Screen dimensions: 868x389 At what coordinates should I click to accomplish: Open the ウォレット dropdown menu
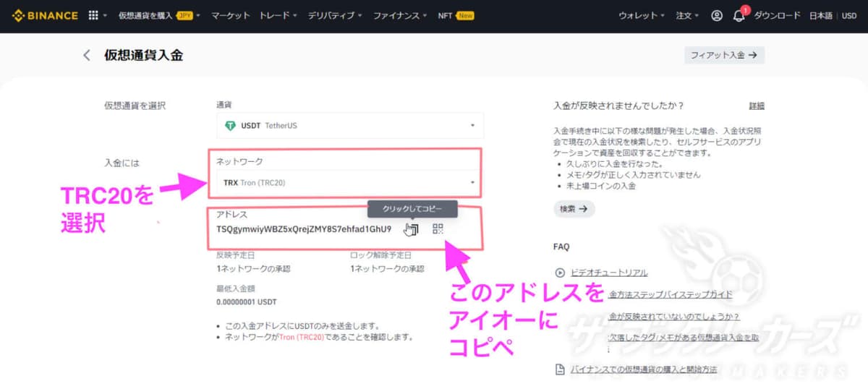pos(641,15)
